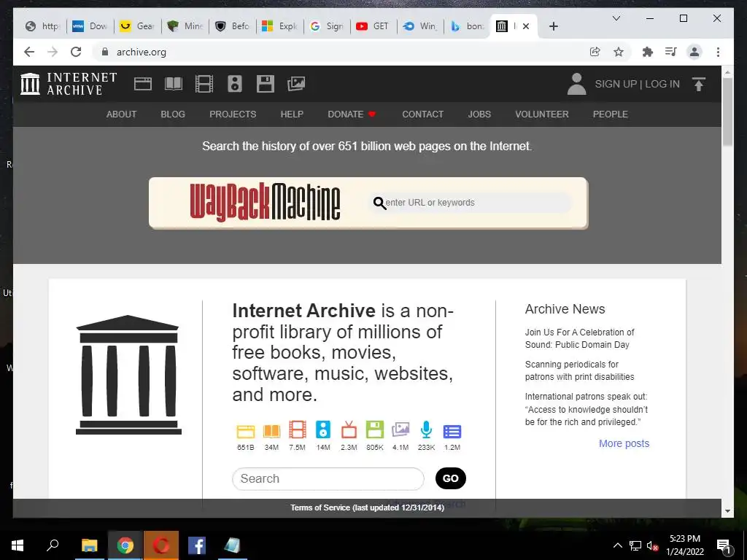Open the Chrome Extensions puzzle icon
747x560 pixels.
pyautogui.click(x=648, y=52)
